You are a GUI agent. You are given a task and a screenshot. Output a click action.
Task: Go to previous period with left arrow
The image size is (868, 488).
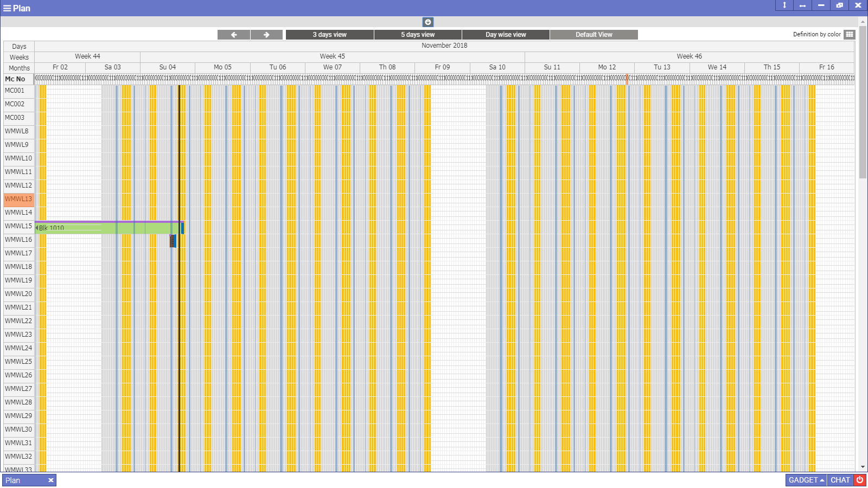point(234,35)
